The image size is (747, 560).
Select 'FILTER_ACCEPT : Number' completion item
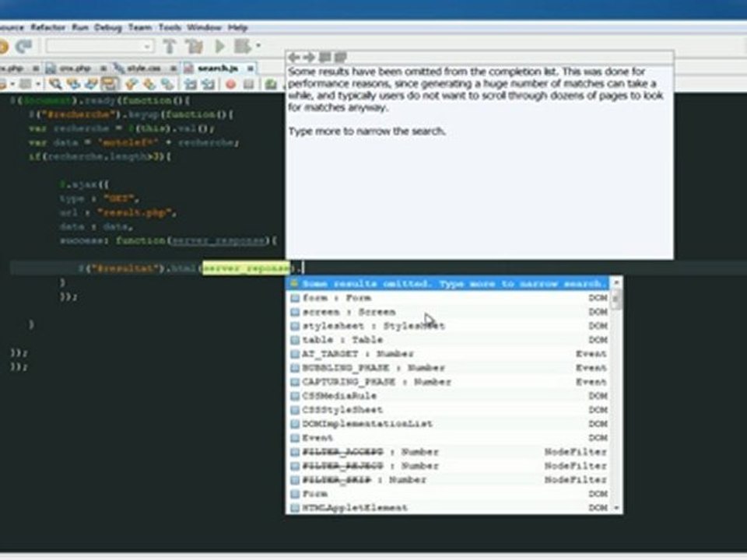coord(448,452)
